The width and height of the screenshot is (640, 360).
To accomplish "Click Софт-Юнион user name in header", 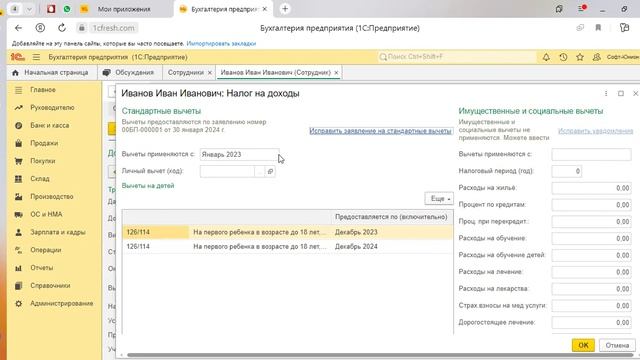I will [x=623, y=57].
